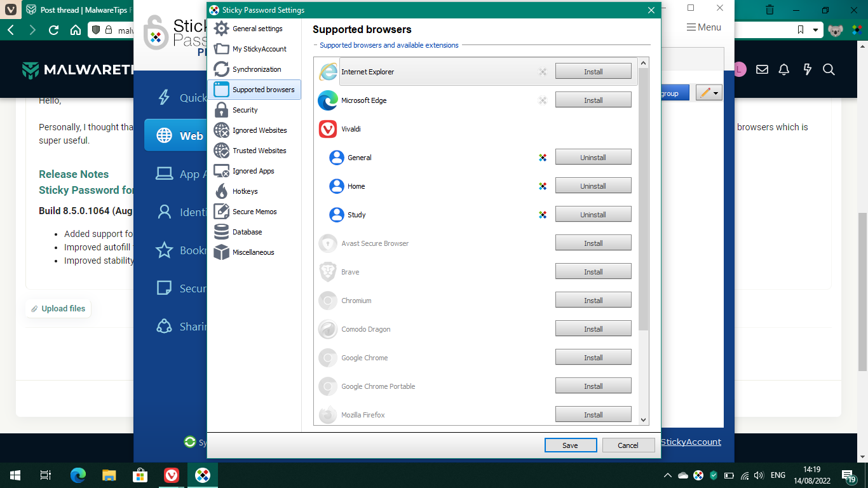Open MalwareTips alerts bell icon
This screenshot has width=868, height=488.
[784, 69]
